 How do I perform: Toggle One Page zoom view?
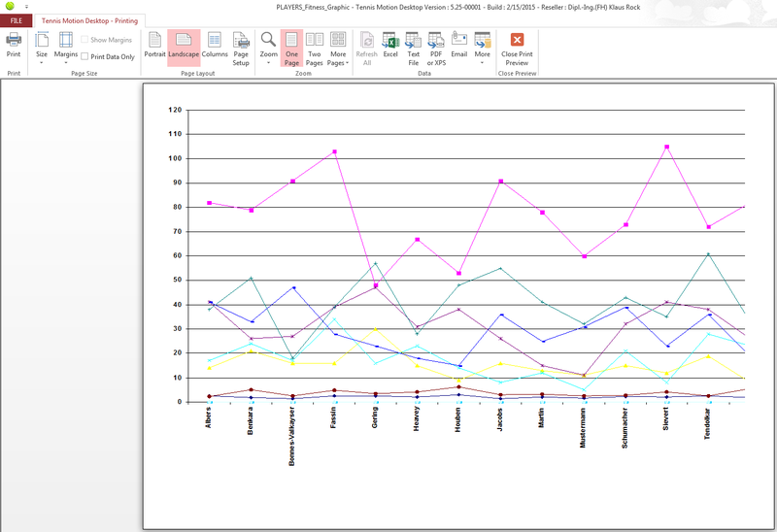[x=291, y=45]
